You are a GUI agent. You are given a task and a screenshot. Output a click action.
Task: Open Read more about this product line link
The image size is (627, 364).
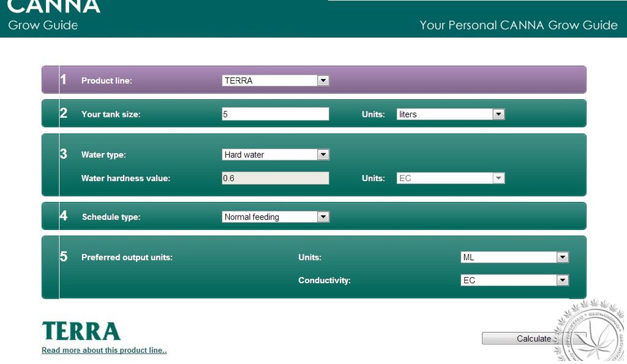(104, 351)
